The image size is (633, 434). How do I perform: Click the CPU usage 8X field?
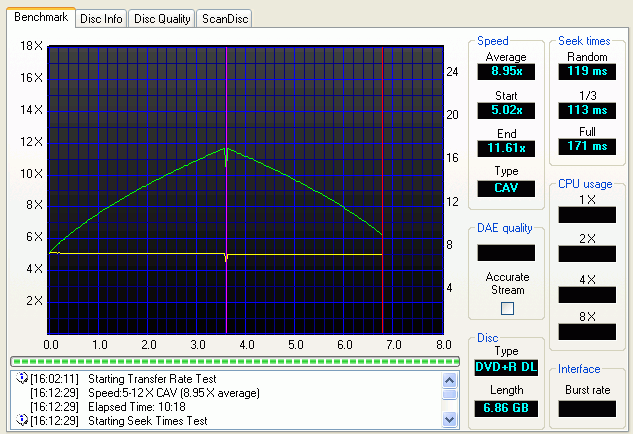coord(587,332)
